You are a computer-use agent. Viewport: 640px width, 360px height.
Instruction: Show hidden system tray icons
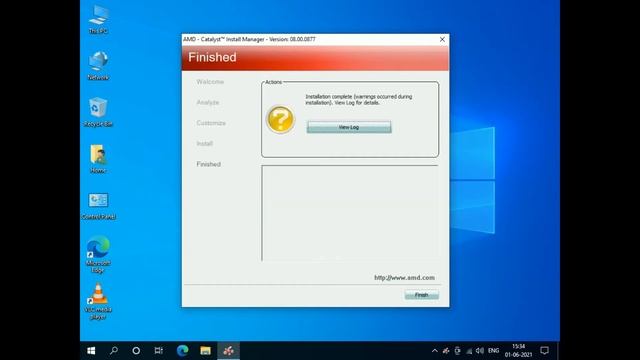(x=435, y=351)
